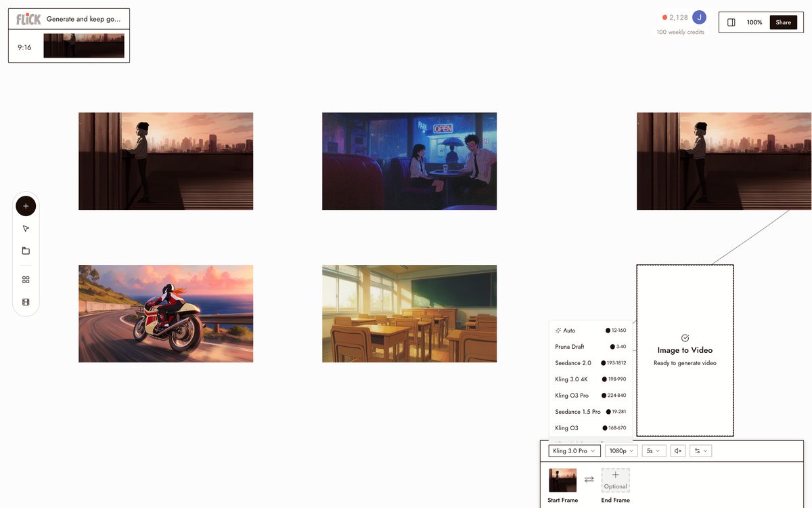The image size is (812, 508).
Task: Open the 1080p resolution dropdown
Action: tap(621, 451)
